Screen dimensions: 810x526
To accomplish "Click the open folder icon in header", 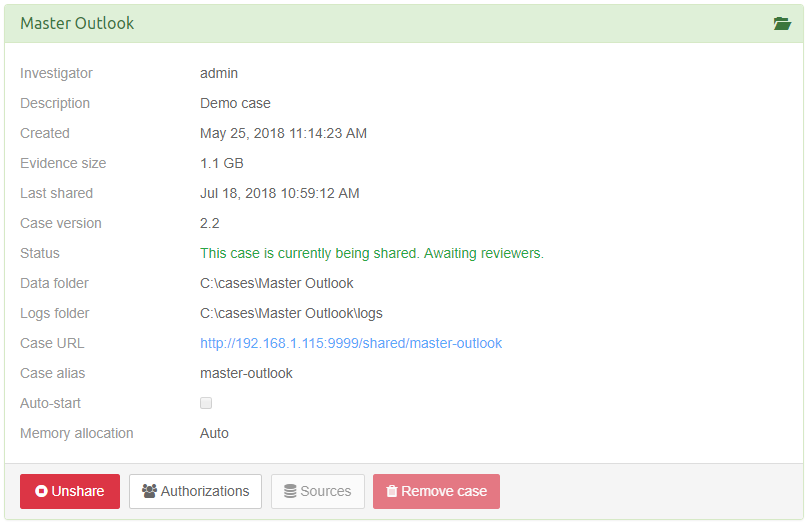I will click(x=782, y=24).
